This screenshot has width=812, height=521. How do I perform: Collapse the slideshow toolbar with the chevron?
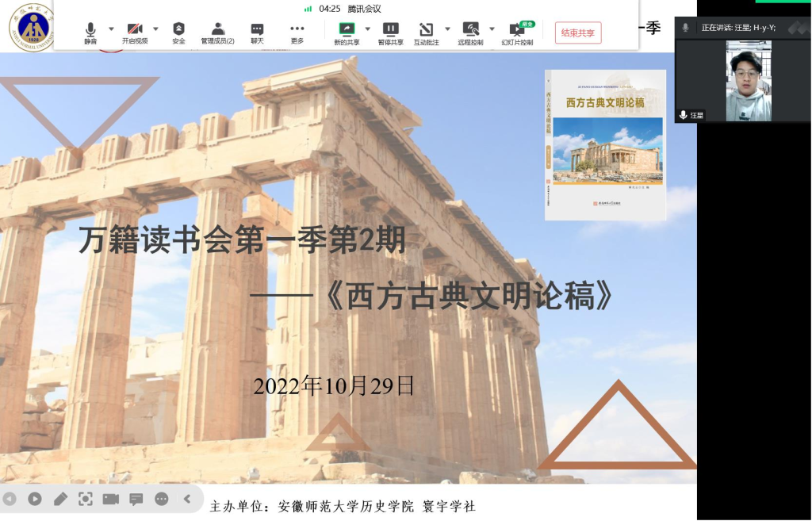[187, 499]
